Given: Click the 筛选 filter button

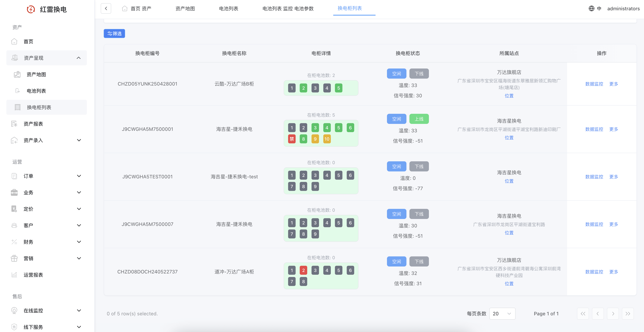Looking at the screenshot, I should pyautogui.click(x=114, y=33).
